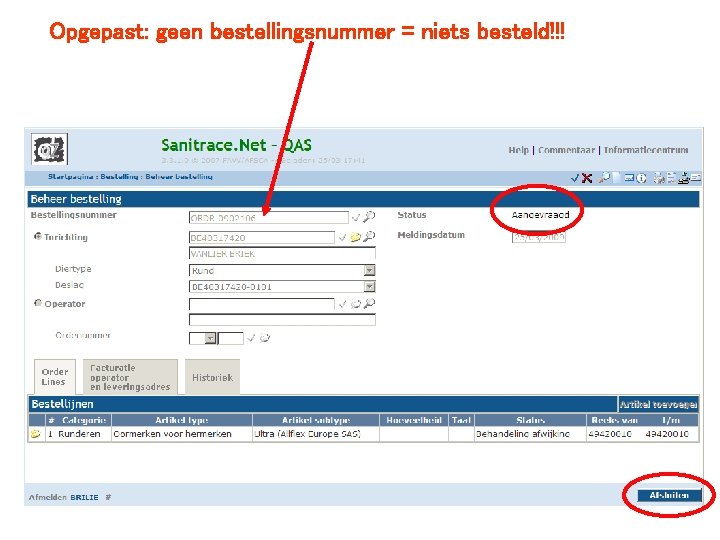Validate the Ordernummer with its checkmark
720x540 pixels.
(x=251, y=338)
